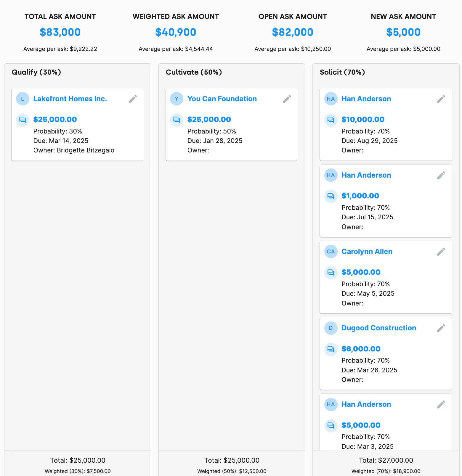Edit the $5,000 Han Anderson ask
Screen dimensions: 462x476
point(441,404)
